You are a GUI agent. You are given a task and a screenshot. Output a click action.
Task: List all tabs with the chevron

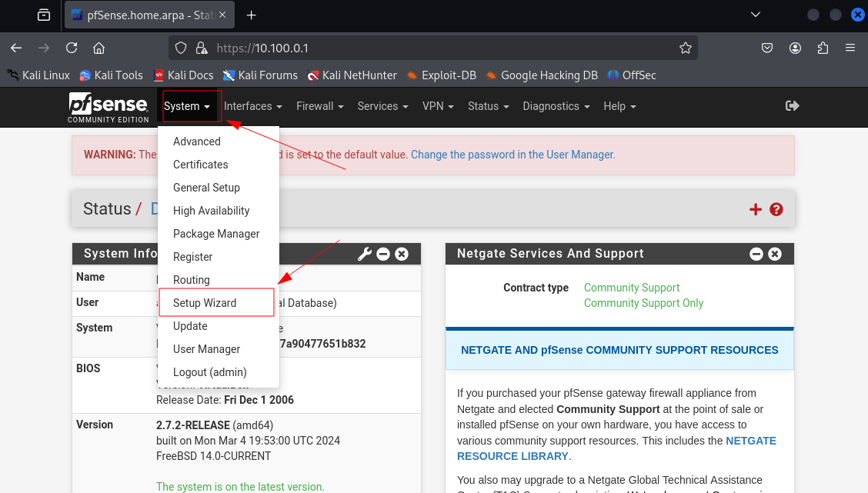click(x=756, y=15)
